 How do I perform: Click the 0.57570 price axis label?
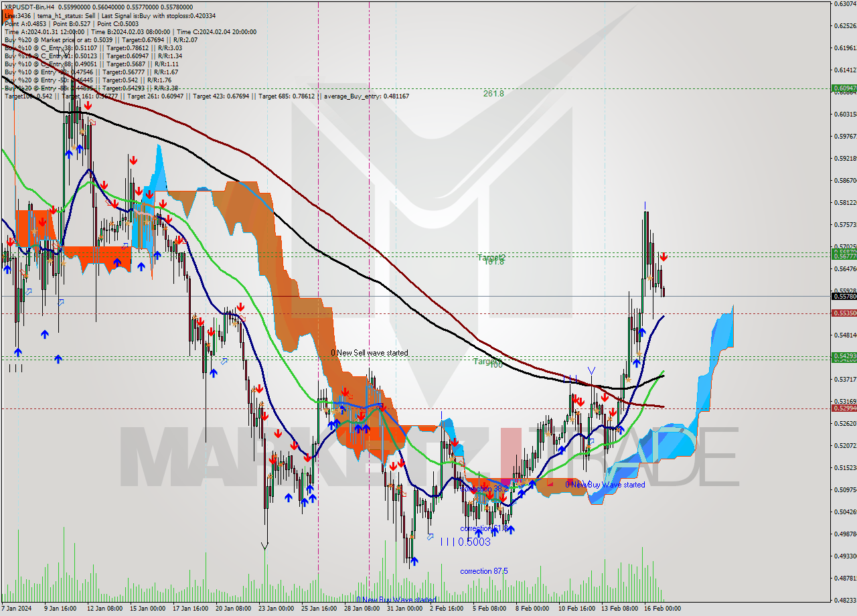(x=844, y=225)
